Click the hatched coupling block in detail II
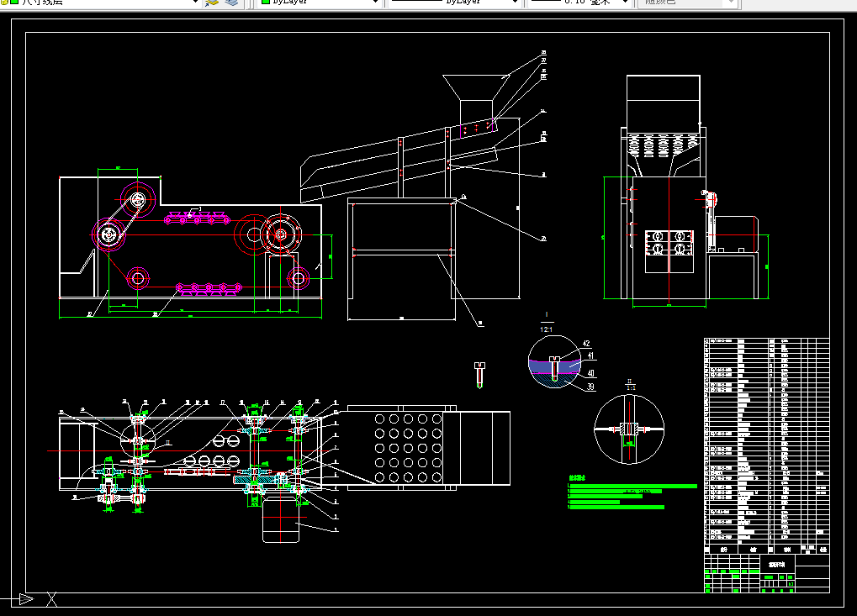This screenshot has height=616, width=857. point(629,429)
